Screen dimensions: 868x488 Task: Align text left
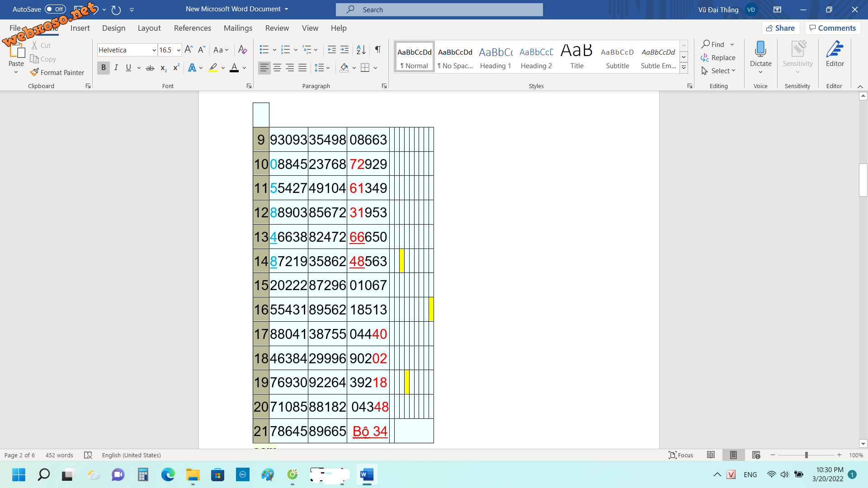[x=264, y=68]
